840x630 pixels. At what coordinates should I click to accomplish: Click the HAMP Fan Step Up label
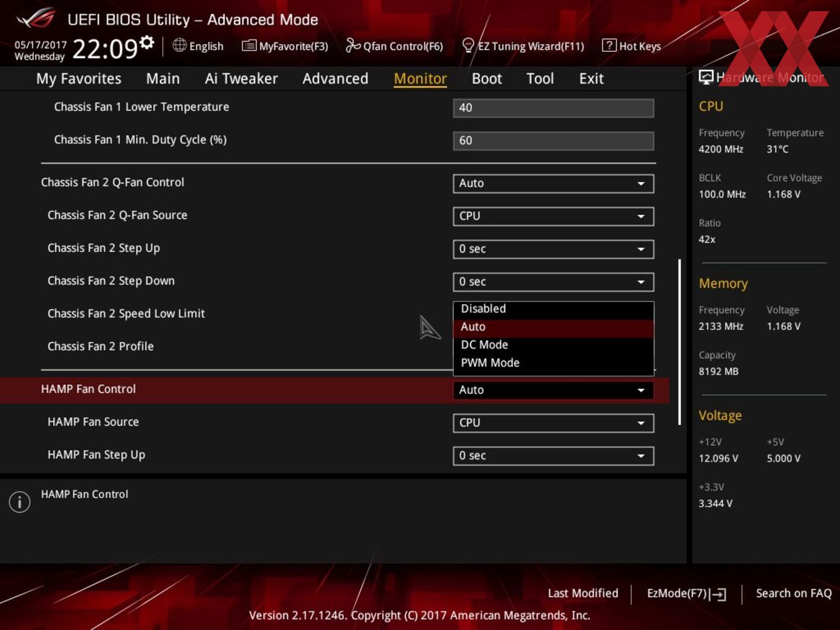pyautogui.click(x=96, y=455)
